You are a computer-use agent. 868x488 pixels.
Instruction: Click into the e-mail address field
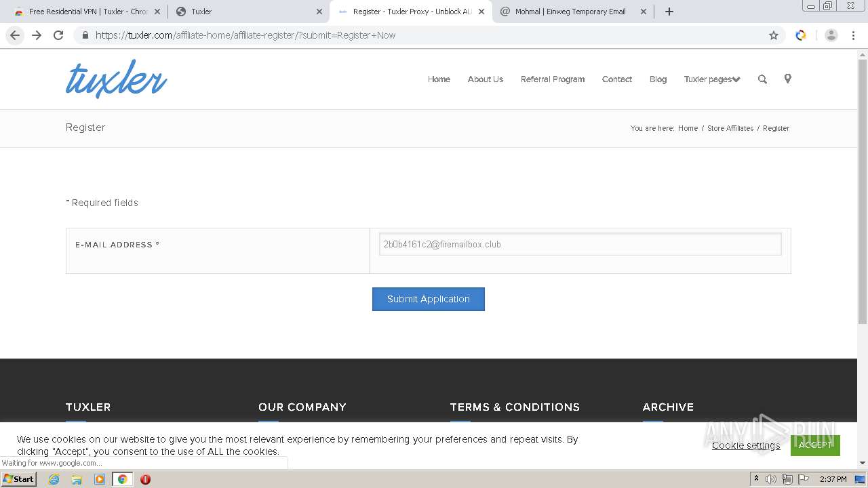[x=580, y=244]
